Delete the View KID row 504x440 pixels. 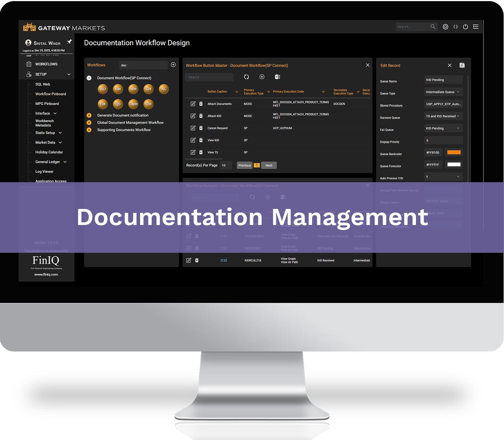(x=201, y=140)
